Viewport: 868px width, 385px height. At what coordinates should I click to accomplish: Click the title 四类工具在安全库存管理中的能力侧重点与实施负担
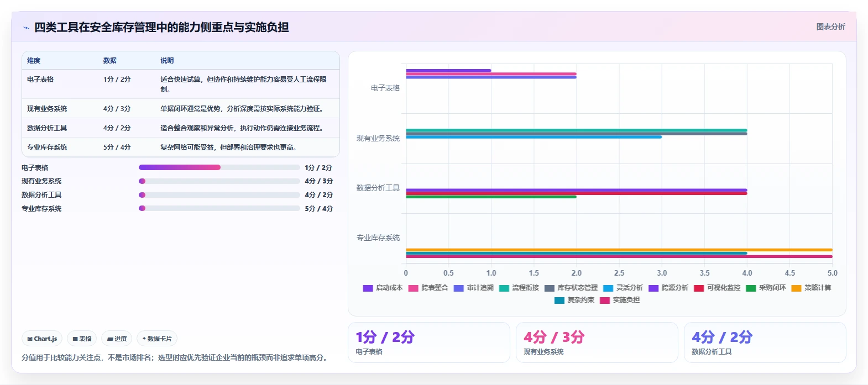pyautogui.click(x=161, y=27)
